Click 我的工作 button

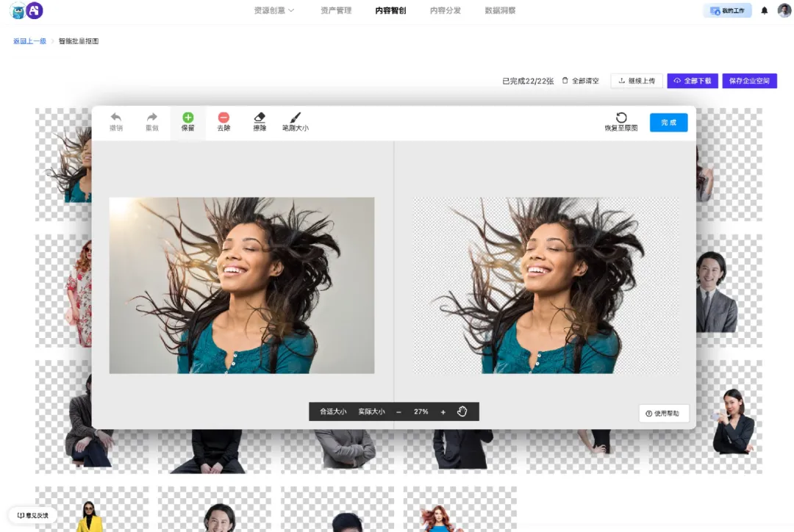728,10
